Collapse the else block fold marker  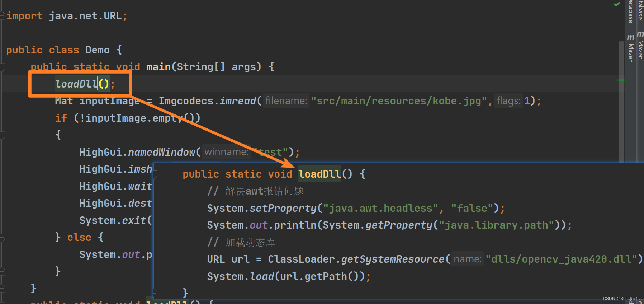tap(3, 237)
